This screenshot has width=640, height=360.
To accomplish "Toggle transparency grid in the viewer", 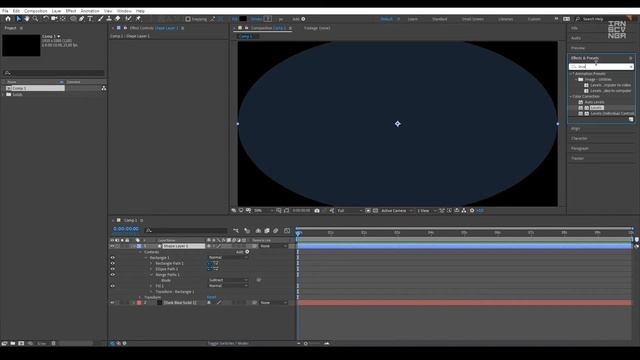I will click(x=375, y=211).
